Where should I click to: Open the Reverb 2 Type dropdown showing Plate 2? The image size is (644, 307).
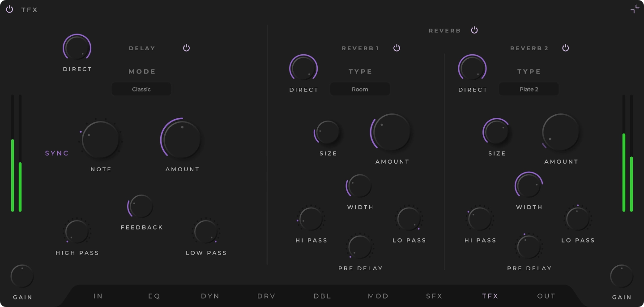(529, 89)
